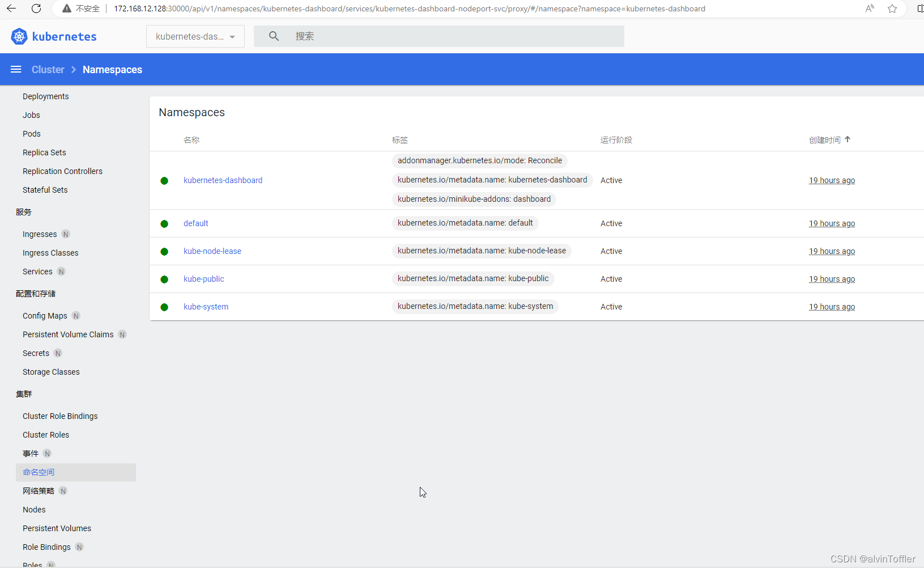Image resolution: width=924 pixels, height=568 pixels.
Task: Open Secrets in the sidebar
Action: [36, 353]
